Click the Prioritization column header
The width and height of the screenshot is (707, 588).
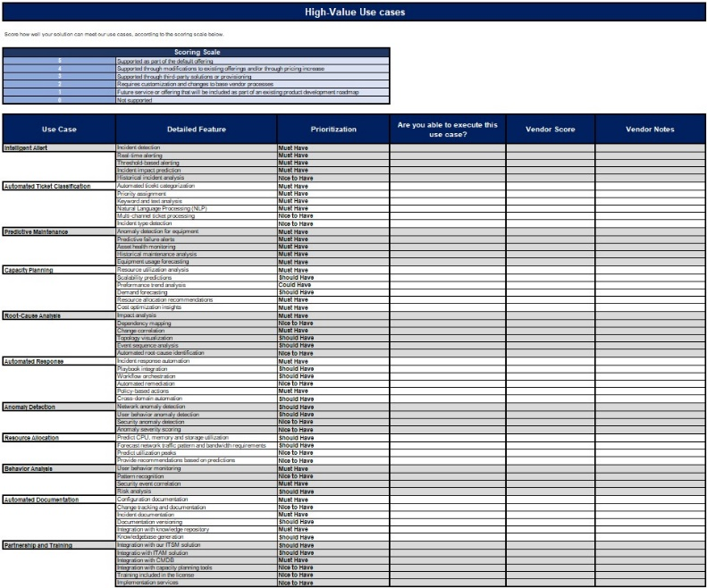click(x=332, y=130)
